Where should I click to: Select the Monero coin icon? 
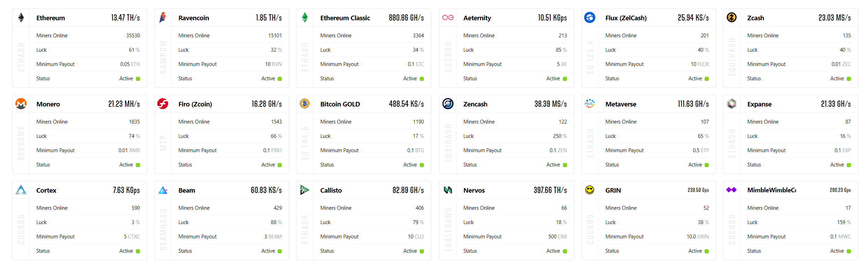[21, 104]
